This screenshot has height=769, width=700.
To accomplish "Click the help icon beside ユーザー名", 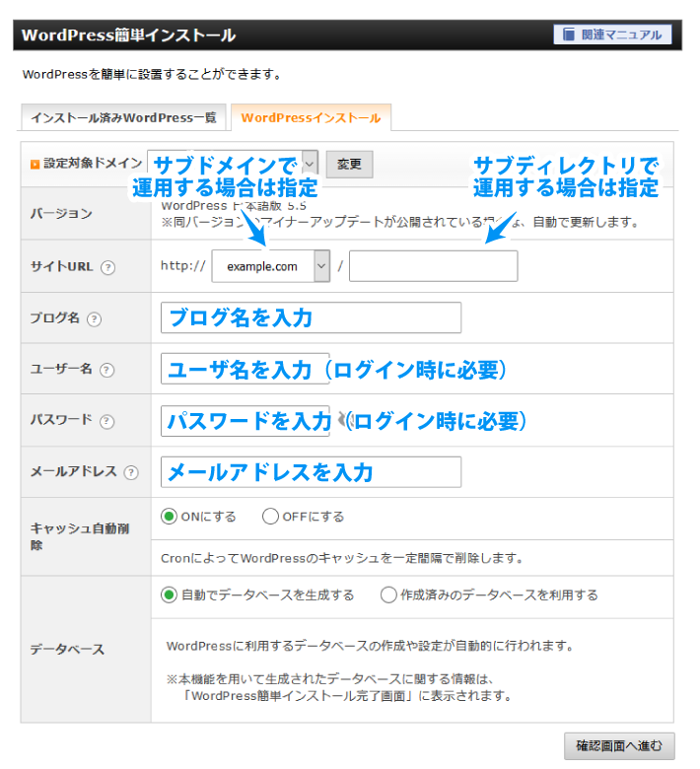I will [x=106, y=370].
